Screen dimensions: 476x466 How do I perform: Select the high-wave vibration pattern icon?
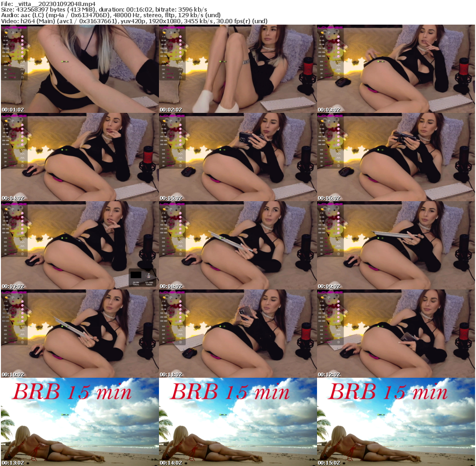[22, 62]
